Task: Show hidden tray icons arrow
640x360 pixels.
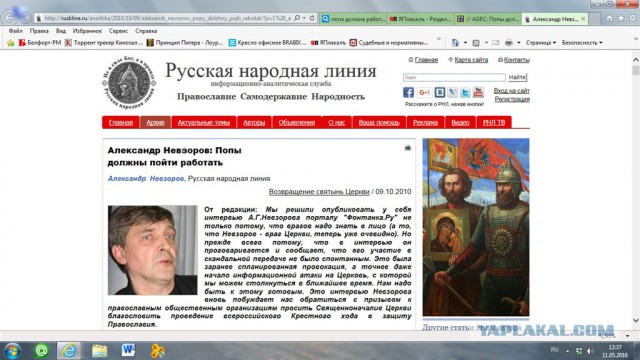Action: [x=567, y=351]
